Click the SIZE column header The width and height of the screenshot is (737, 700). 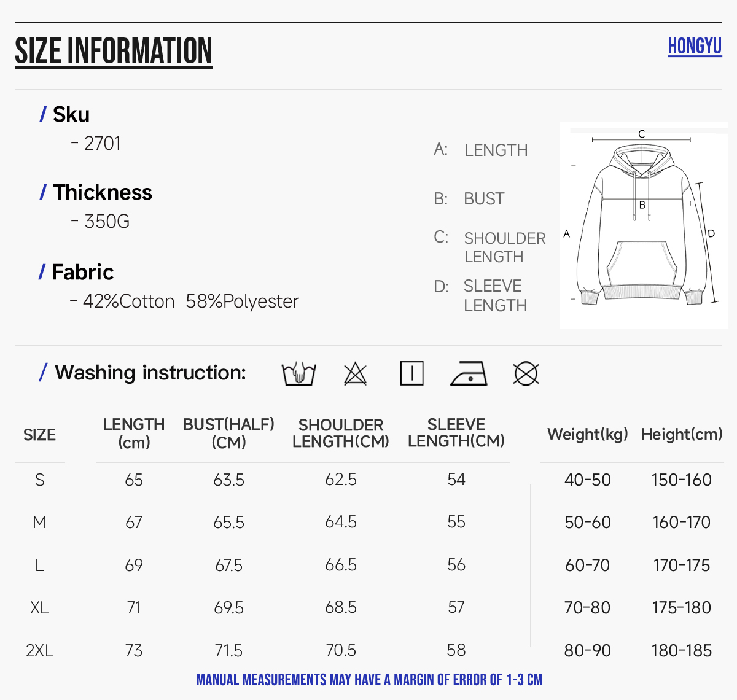(40, 435)
